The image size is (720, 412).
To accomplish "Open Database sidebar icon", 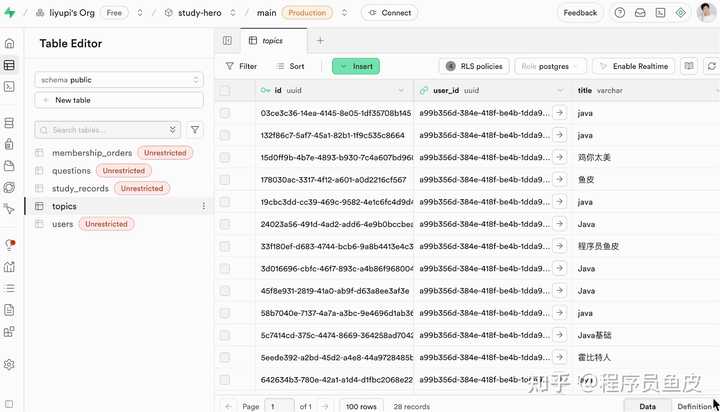I will pyautogui.click(x=9, y=123).
